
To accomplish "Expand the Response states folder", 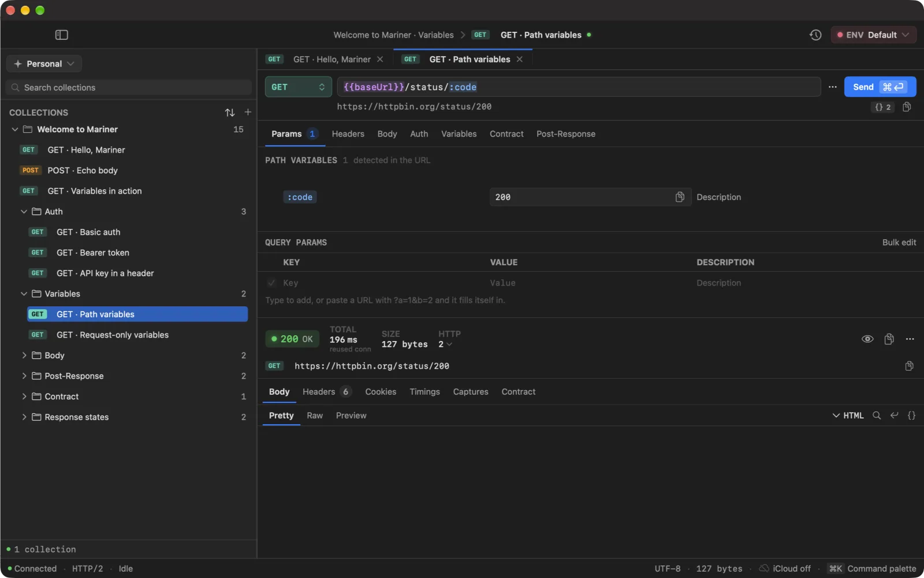I will click(24, 417).
